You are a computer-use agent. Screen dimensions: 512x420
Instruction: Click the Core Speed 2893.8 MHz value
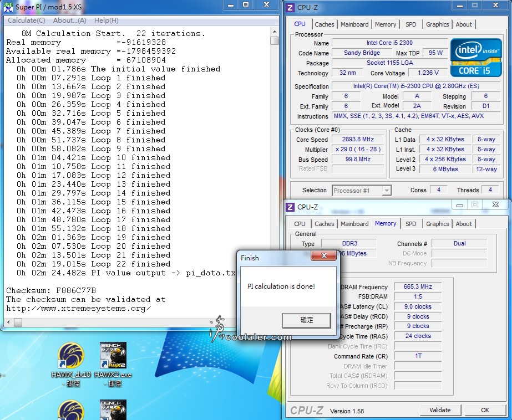point(358,139)
